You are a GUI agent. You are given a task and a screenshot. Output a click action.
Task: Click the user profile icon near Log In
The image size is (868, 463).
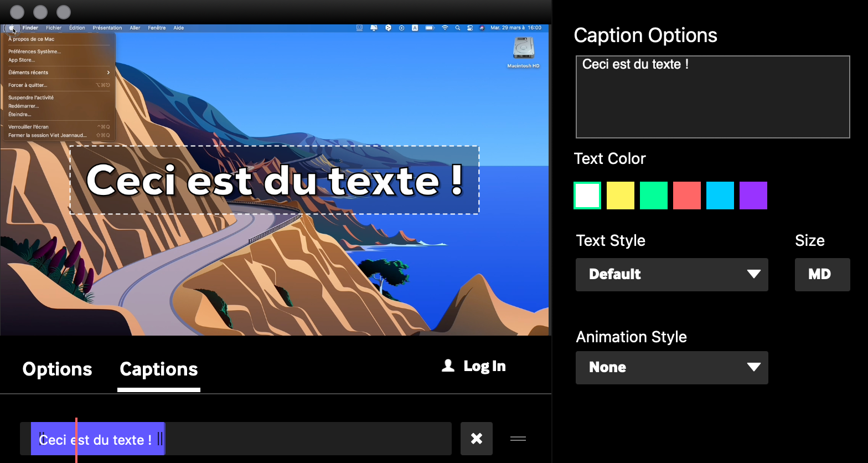(x=448, y=366)
